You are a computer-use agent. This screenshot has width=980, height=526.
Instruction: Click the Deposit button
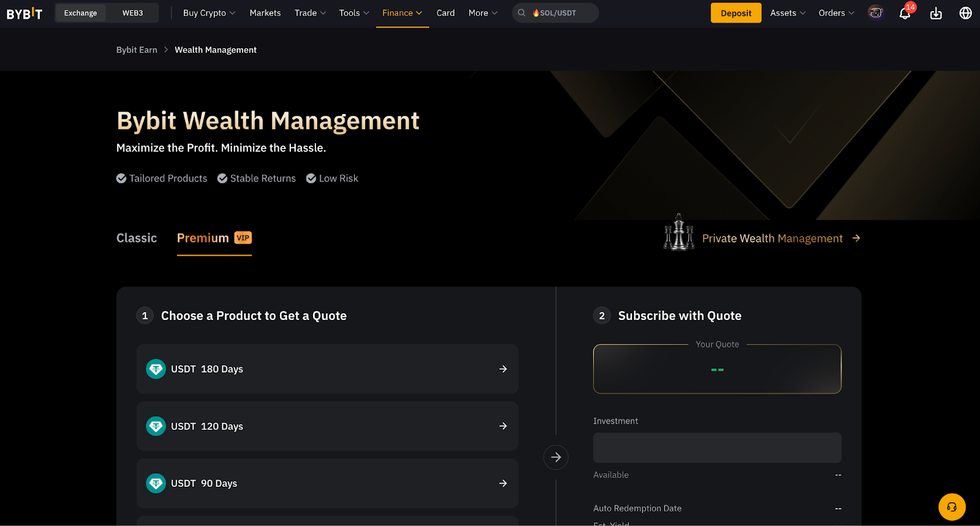(x=736, y=13)
